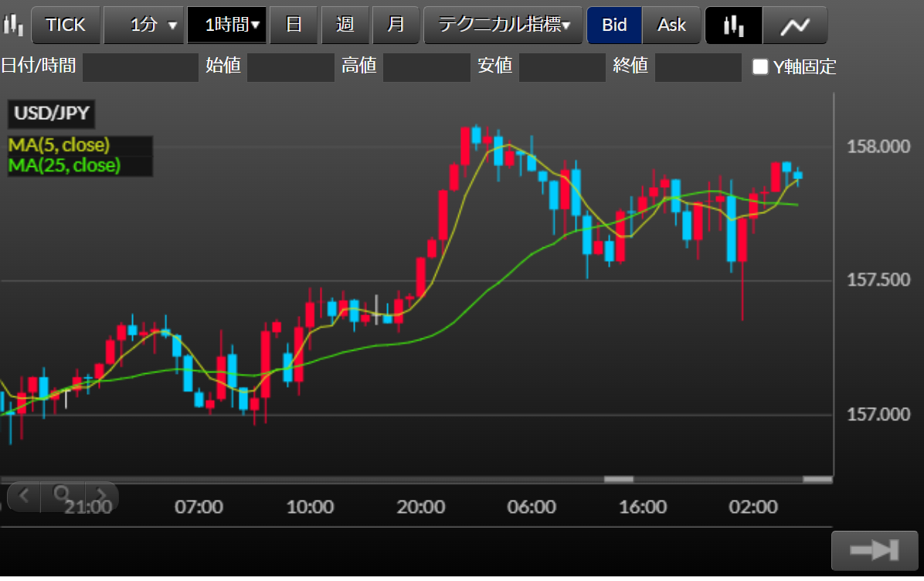Click the 20:00 time axis label

(421, 507)
